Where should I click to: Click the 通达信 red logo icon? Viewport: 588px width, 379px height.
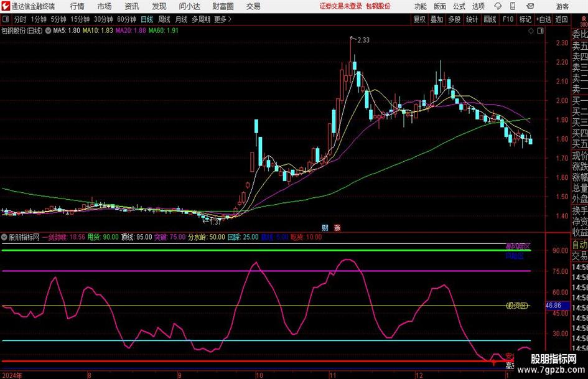coord(5,6)
